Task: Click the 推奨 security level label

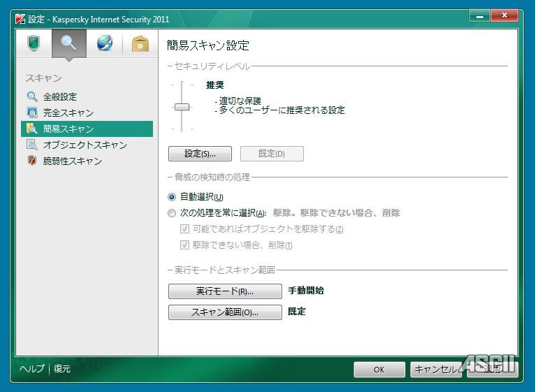Action: pos(215,85)
